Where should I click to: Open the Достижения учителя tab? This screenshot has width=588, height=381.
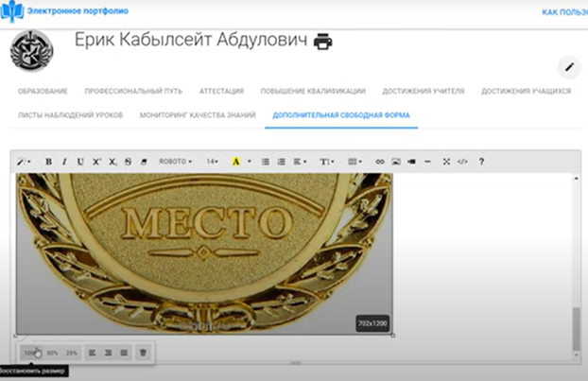pos(423,92)
